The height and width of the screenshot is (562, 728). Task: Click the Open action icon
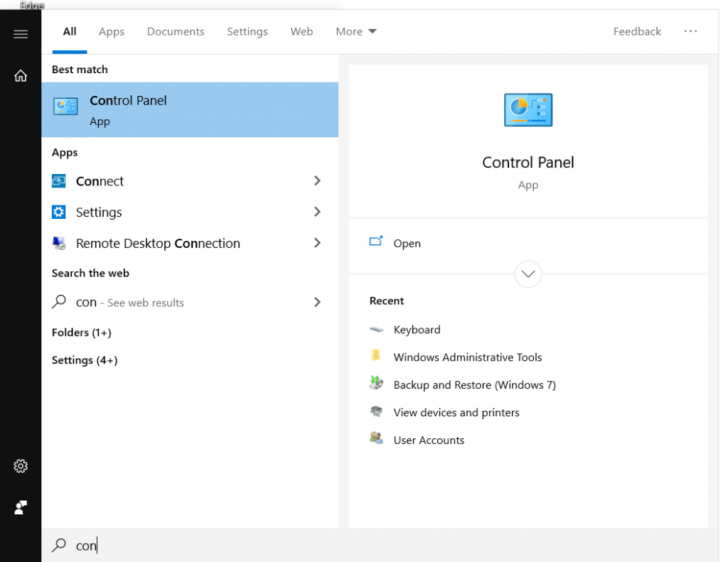click(x=375, y=241)
